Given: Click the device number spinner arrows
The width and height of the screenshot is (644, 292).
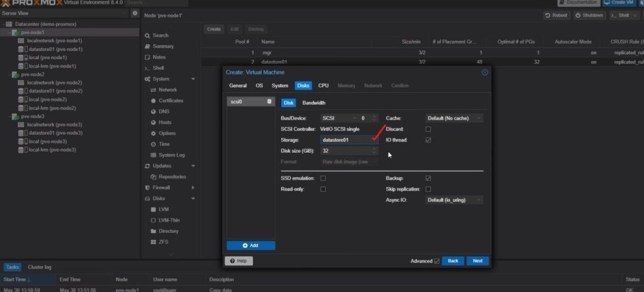Looking at the screenshot, I should (374, 118).
